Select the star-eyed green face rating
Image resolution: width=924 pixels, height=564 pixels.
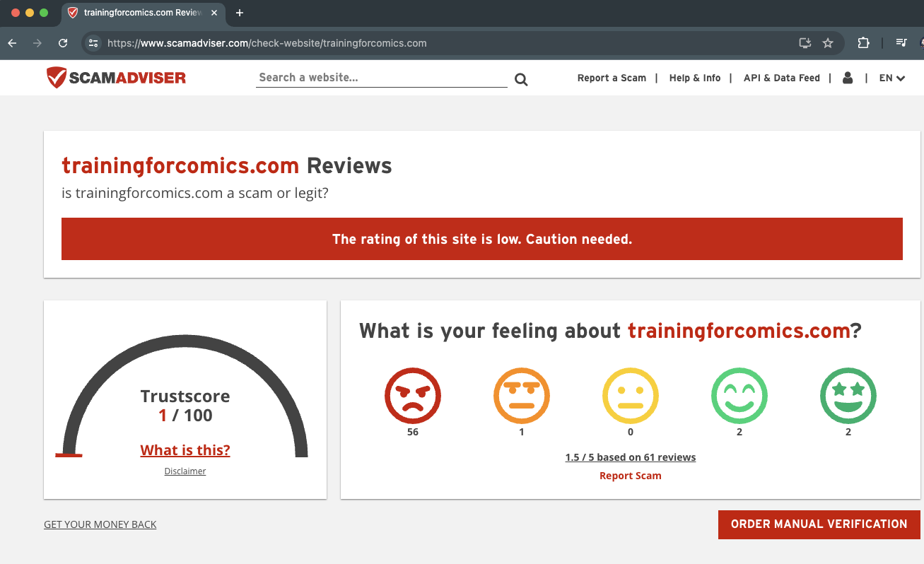[848, 396]
